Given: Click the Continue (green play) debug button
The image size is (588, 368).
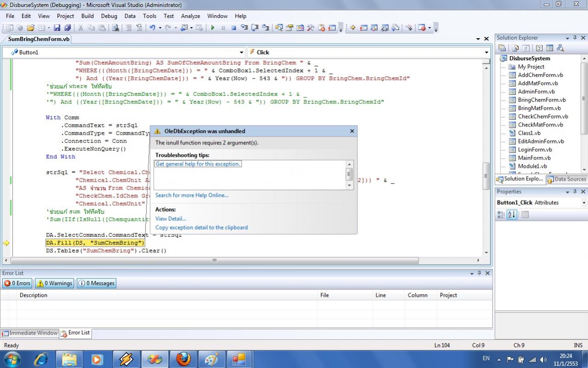Looking at the screenshot, I should [x=213, y=28].
